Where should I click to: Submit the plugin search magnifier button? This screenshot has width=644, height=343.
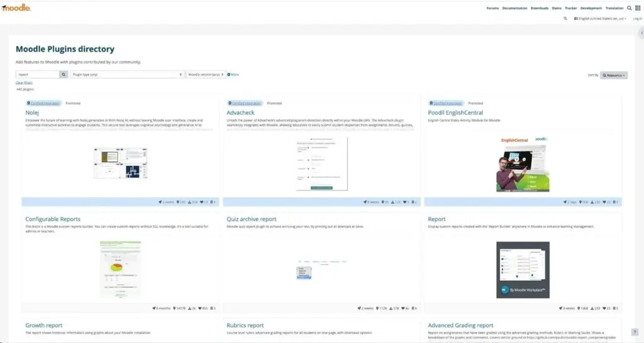coord(64,75)
